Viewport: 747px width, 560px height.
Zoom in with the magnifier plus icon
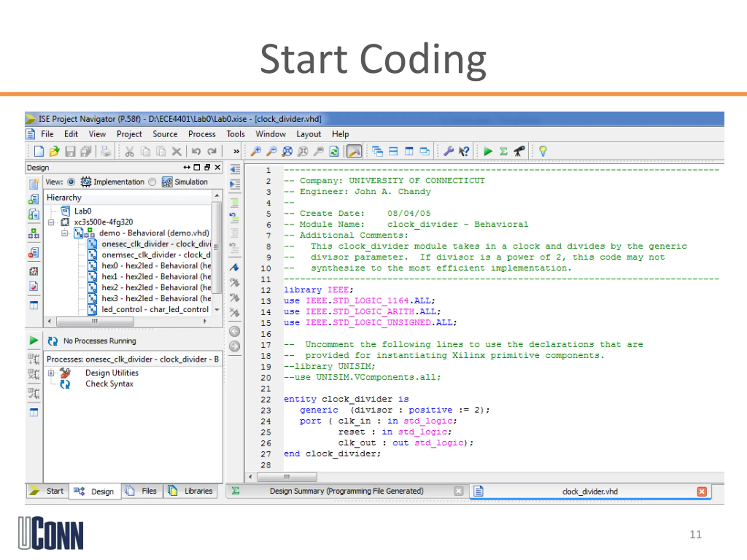coord(256,151)
